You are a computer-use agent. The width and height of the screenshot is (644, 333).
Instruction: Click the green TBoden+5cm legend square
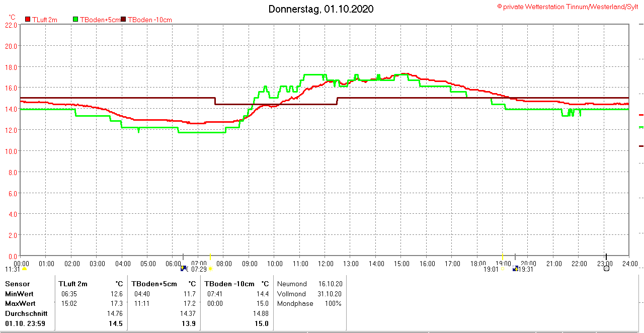coord(75,20)
